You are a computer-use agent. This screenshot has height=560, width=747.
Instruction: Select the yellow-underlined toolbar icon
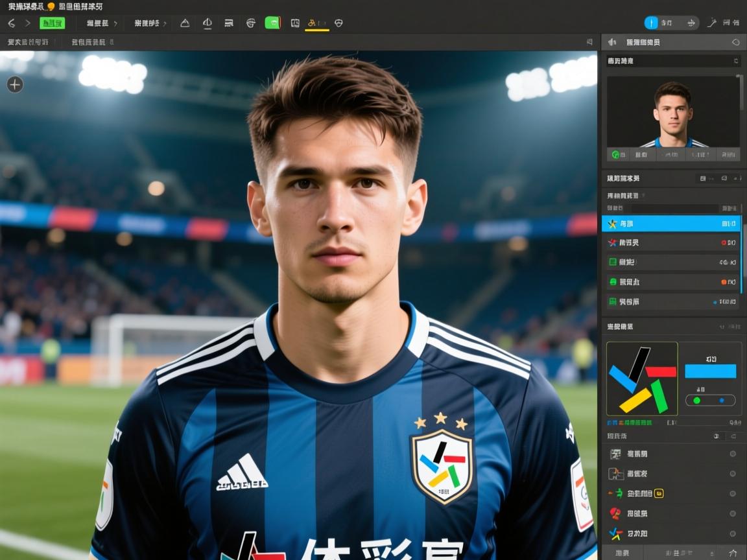[312, 23]
